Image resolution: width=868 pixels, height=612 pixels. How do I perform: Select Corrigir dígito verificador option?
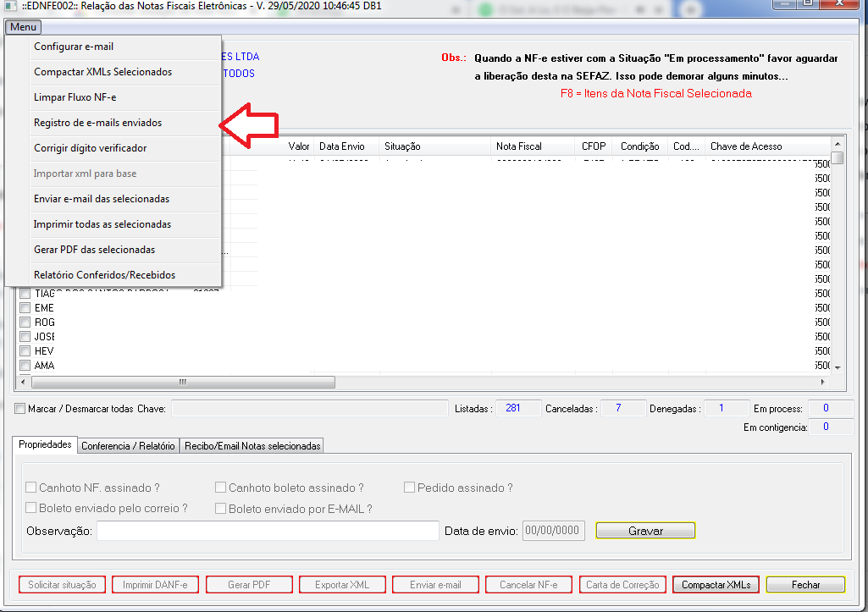tap(90, 148)
